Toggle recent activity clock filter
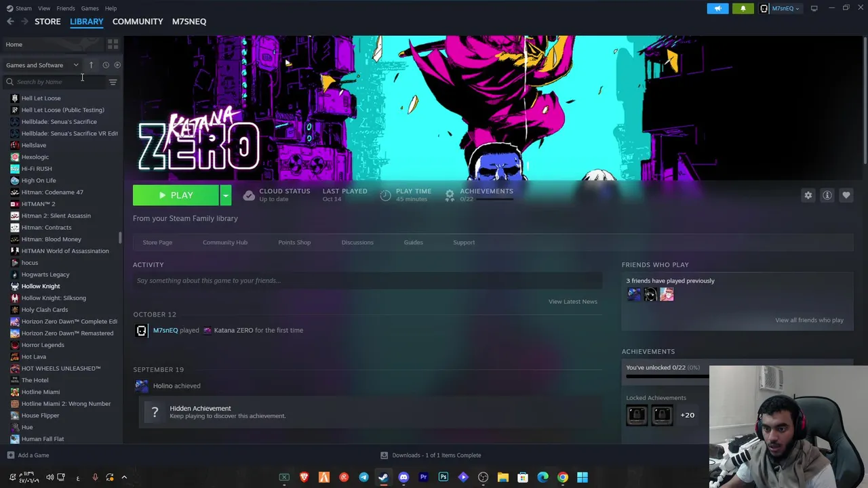This screenshot has width=868, height=488. coord(106,65)
